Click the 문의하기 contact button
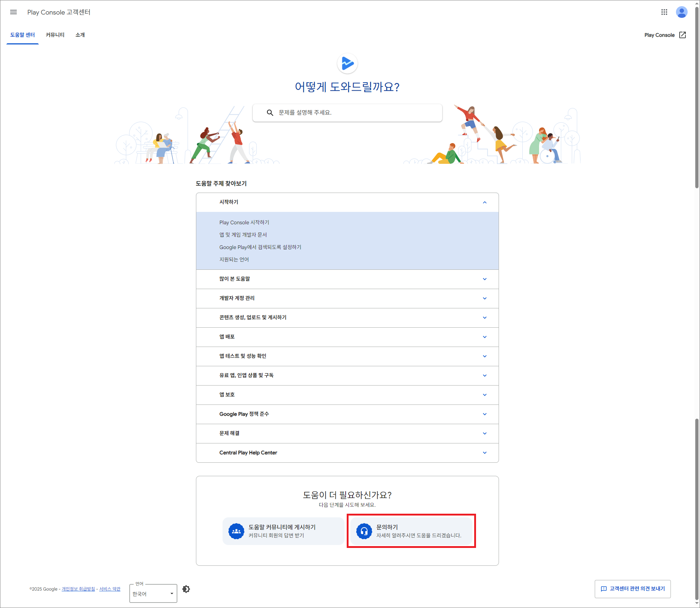 411,531
